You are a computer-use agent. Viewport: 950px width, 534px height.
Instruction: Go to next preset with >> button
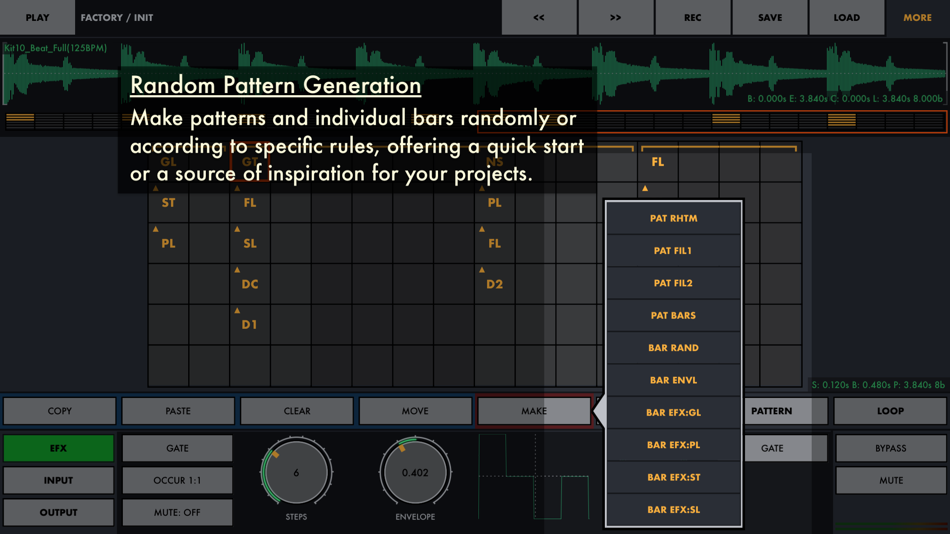pos(616,18)
